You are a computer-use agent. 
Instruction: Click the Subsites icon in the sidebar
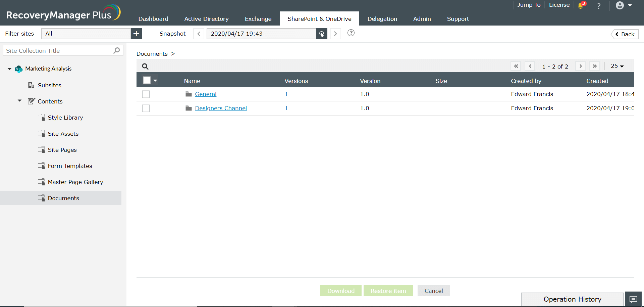coord(31,85)
